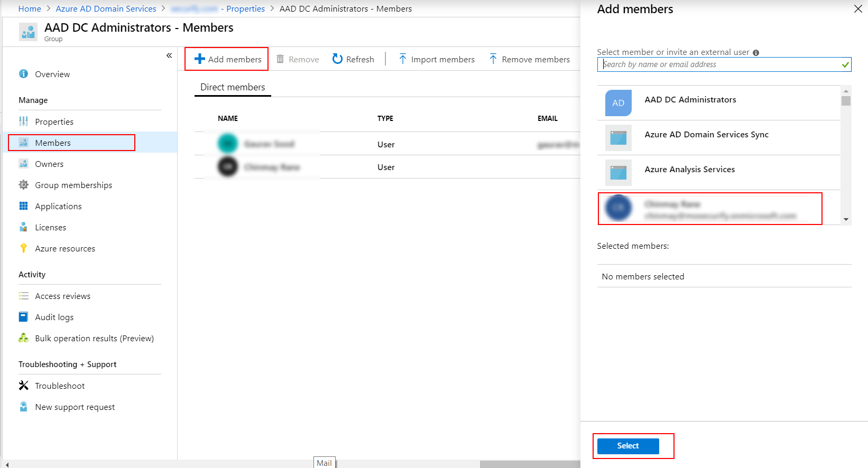Choose Azure AD Domain Services Sync entry
The height and width of the screenshot is (468, 868).
706,135
